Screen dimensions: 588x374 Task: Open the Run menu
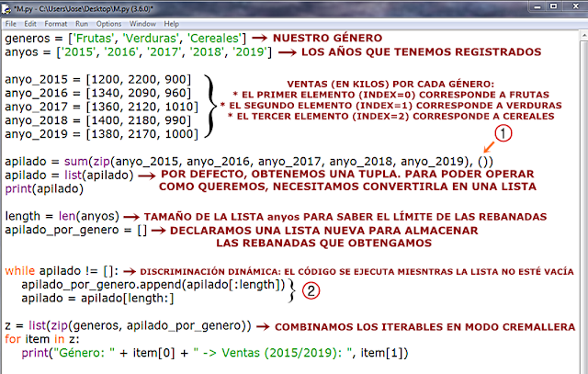(x=82, y=24)
